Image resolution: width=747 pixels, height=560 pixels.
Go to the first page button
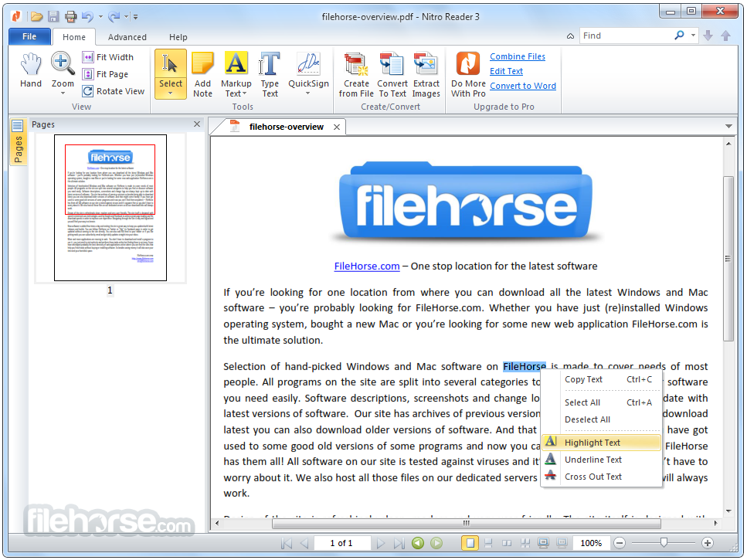(287, 543)
